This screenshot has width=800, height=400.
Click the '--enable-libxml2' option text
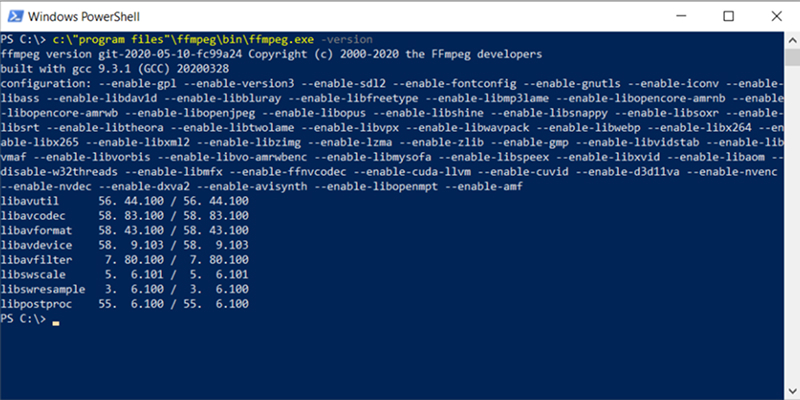pyautogui.click(x=138, y=143)
